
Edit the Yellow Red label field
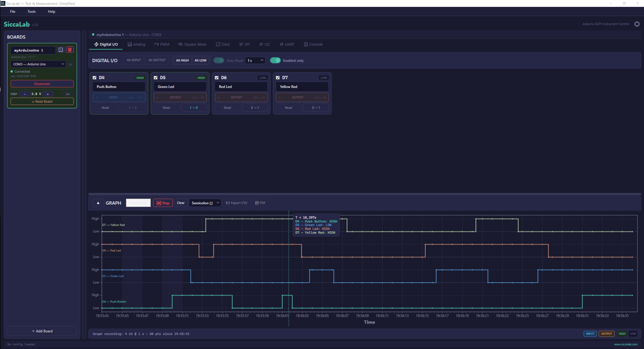(x=302, y=87)
